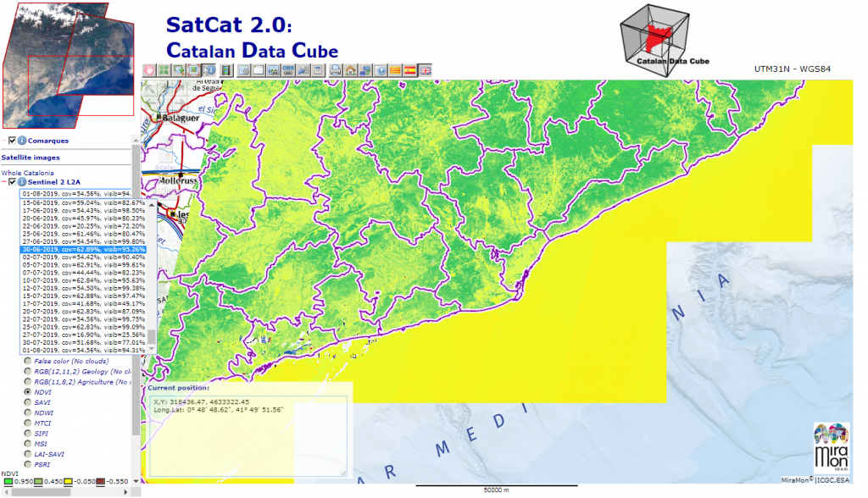The image size is (868, 498).
Task: Collapse Sentinel 2 L2A with red minus
Action: tap(4, 182)
